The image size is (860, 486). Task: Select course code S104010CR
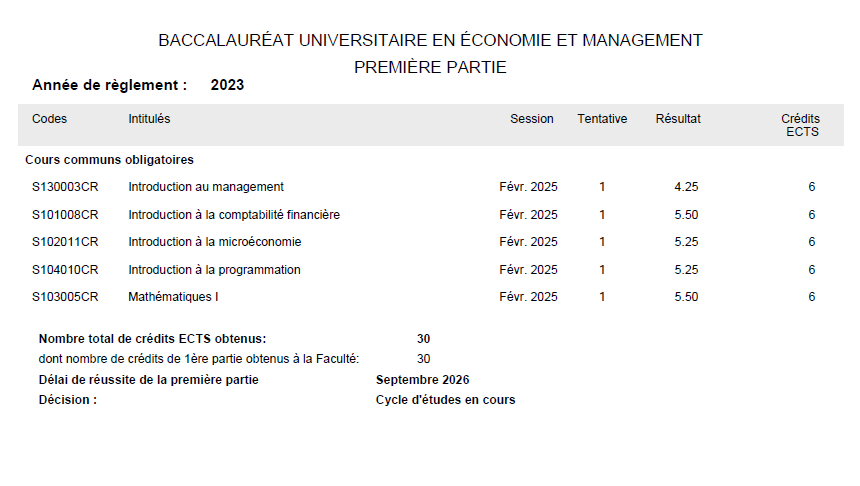[65, 269]
